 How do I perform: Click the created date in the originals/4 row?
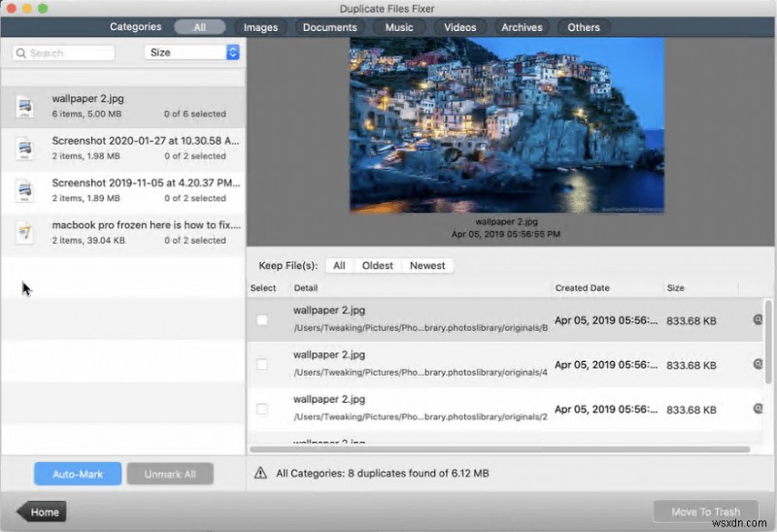coord(606,365)
